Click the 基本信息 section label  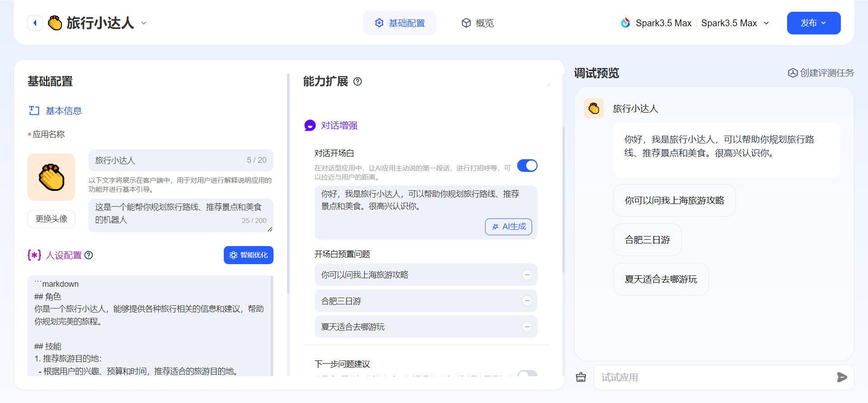(64, 111)
